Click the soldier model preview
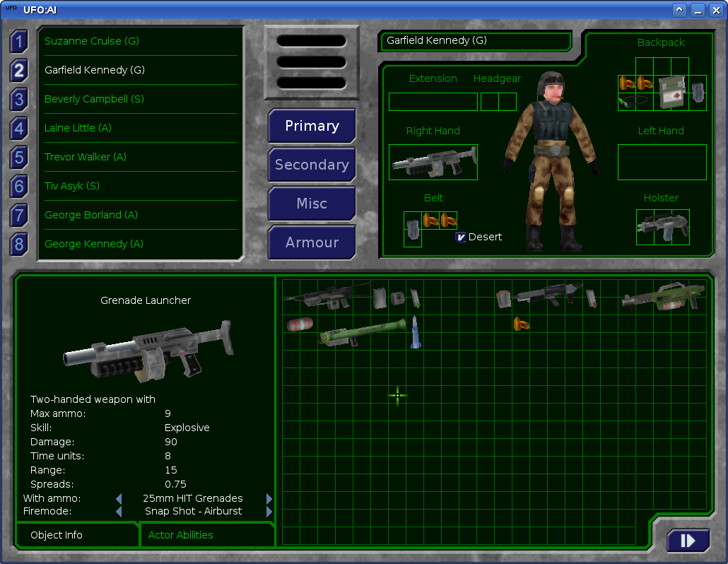This screenshot has width=728, height=564. point(552,162)
